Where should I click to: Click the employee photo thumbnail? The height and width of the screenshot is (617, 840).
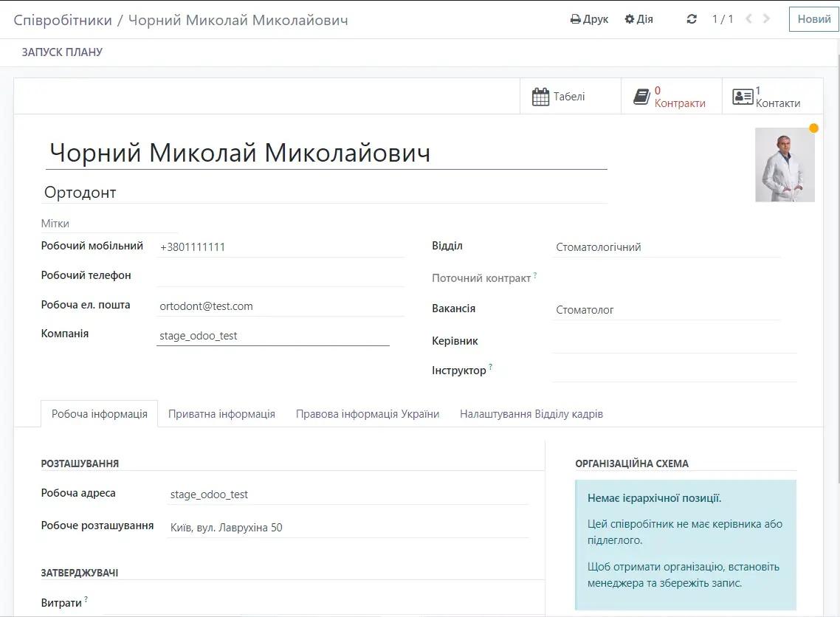(785, 165)
